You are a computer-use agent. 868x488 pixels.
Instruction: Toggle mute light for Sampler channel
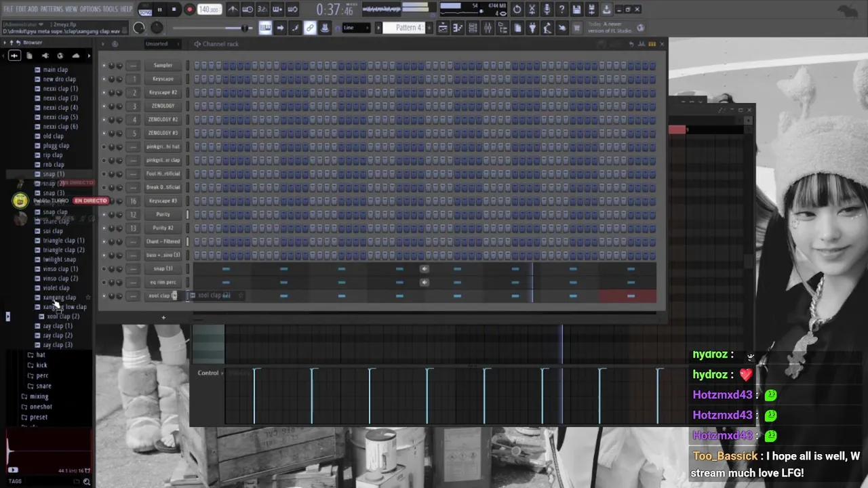(104, 66)
